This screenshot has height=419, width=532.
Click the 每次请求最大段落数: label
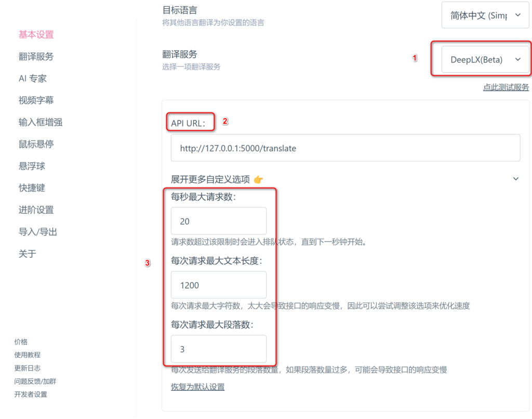pos(212,324)
